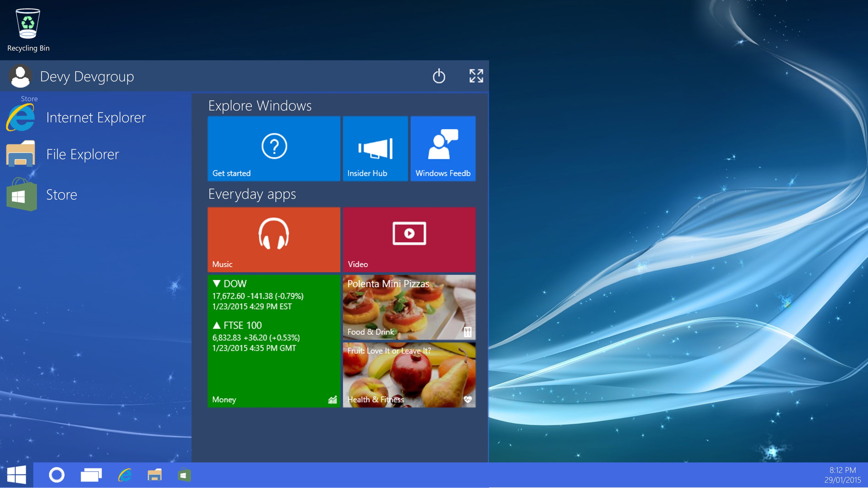This screenshot has width=868, height=488.
Task: Open Task View from the taskbar
Action: tap(91, 475)
